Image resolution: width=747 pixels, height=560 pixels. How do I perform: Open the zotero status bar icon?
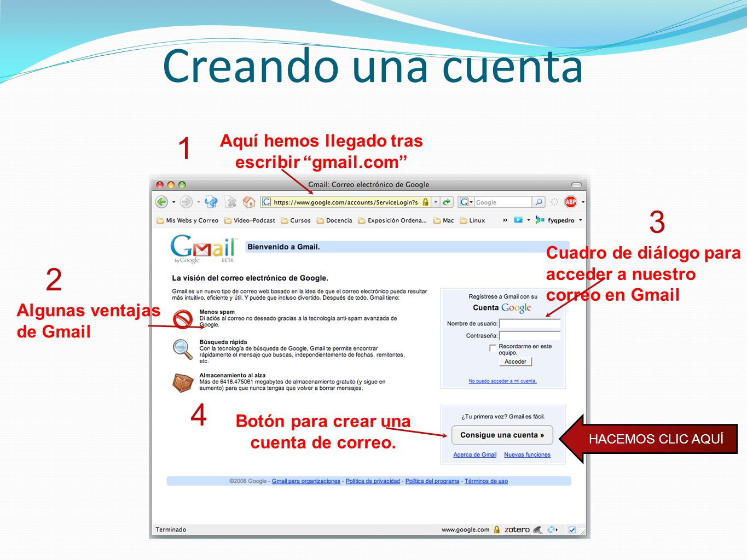(x=517, y=529)
